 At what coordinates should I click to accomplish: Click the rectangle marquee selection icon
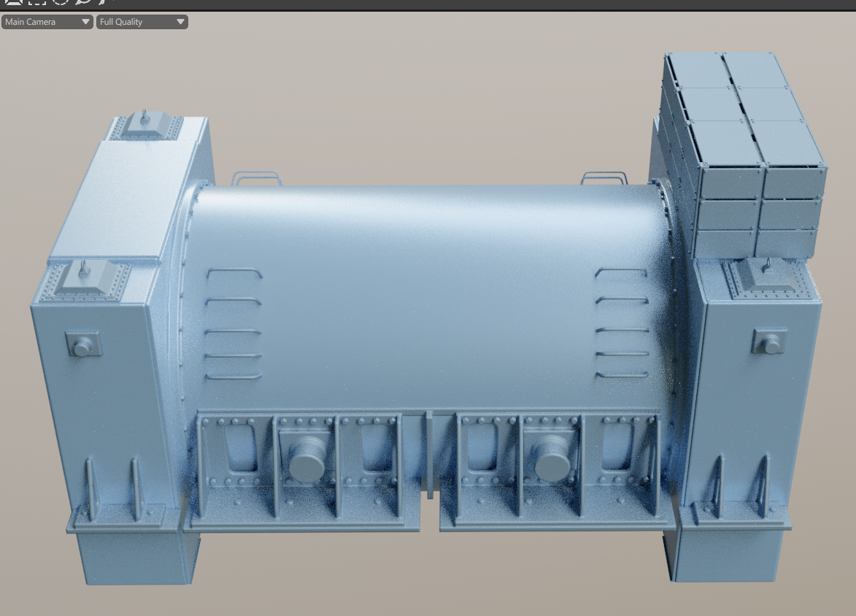point(36,2)
